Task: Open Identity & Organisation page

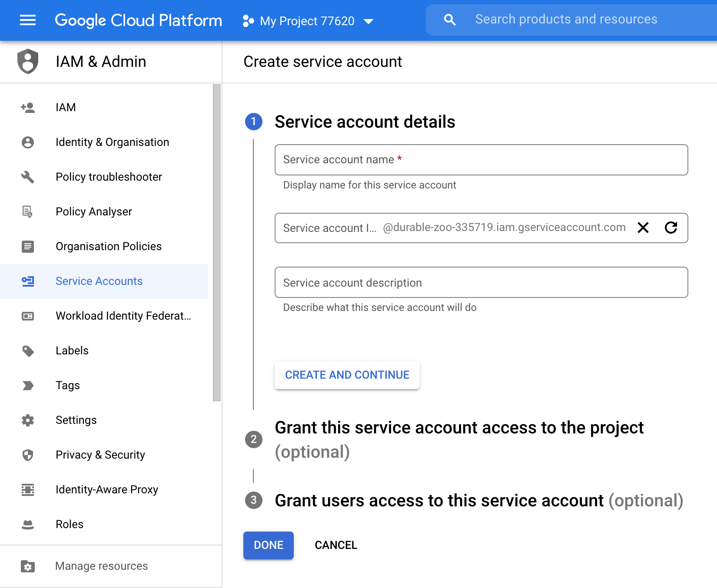Action: 104,142
